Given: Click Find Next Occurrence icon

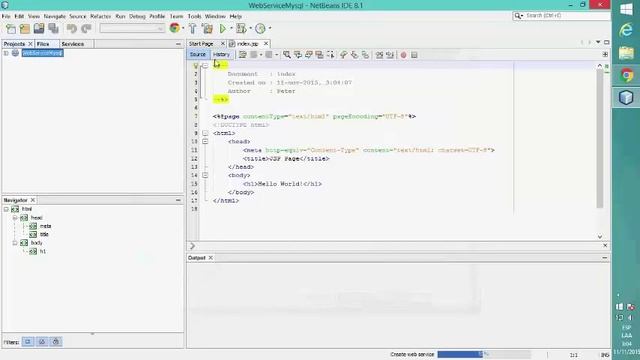Looking at the screenshot, I should 309,55.
